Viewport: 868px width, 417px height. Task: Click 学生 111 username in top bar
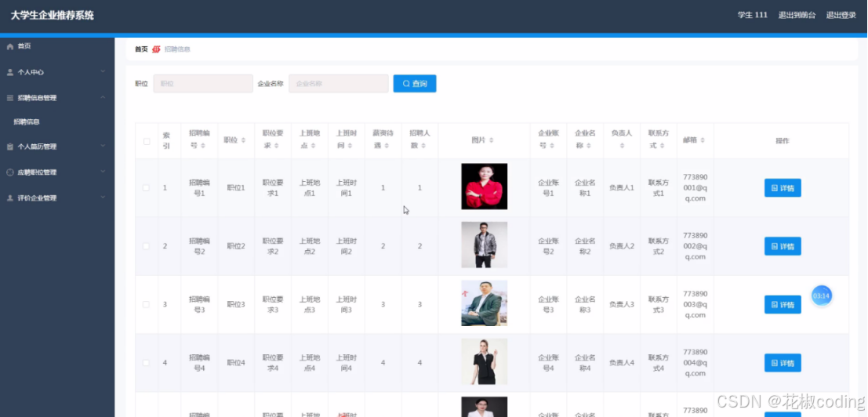752,16
